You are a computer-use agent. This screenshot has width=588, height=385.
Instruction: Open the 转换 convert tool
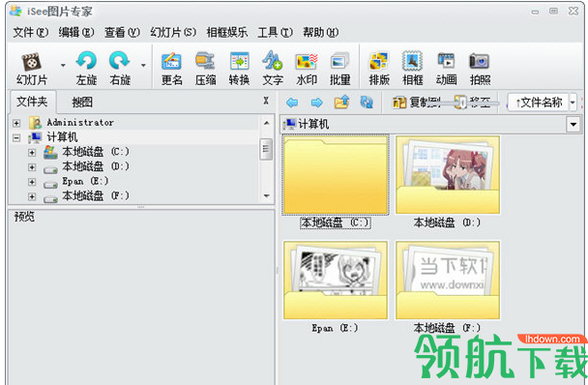pyautogui.click(x=239, y=69)
